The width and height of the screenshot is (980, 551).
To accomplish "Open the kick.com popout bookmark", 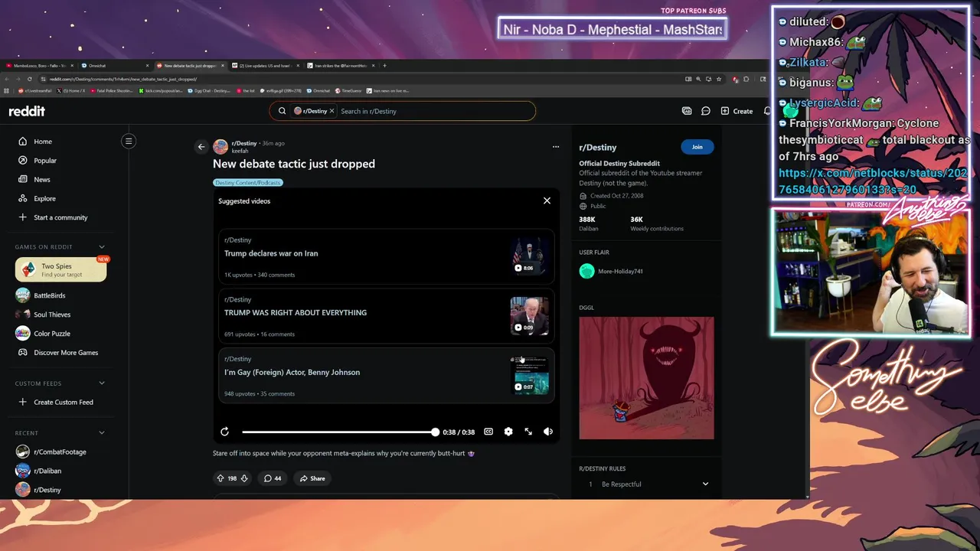I will [162, 90].
